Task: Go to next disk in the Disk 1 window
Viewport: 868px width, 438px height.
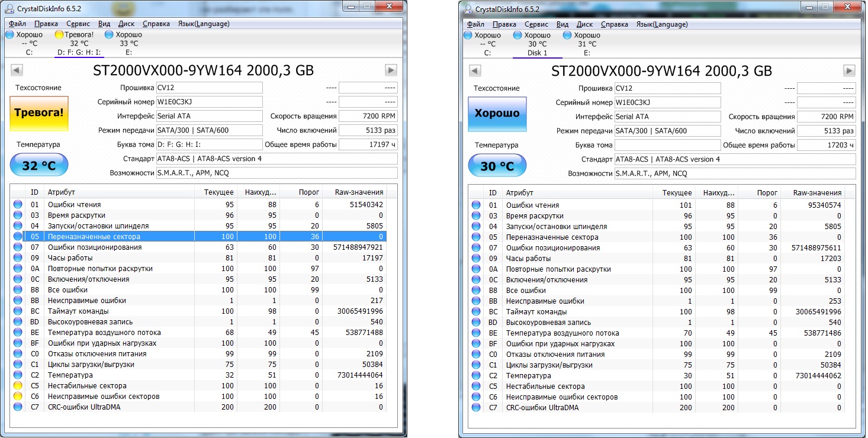Action: tap(849, 70)
